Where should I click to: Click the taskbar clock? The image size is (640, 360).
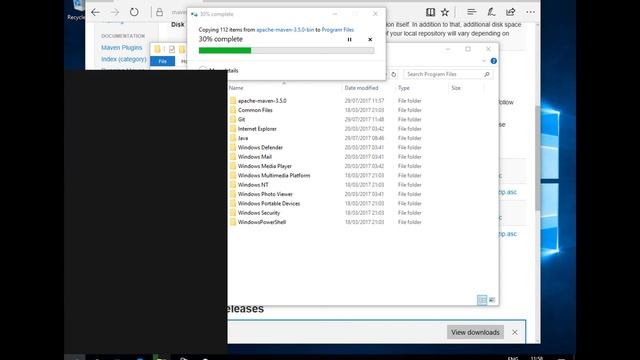pos(537,358)
